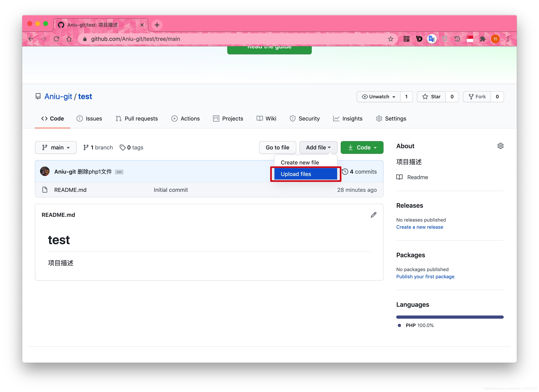Open About settings gear icon
The image size is (539, 392).
coord(500,146)
